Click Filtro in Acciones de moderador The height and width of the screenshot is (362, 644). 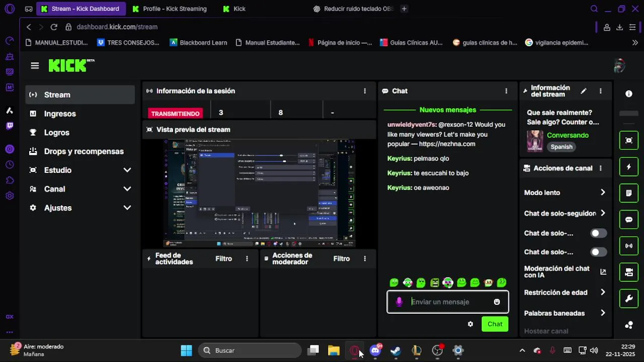click(x=342, y=258)
